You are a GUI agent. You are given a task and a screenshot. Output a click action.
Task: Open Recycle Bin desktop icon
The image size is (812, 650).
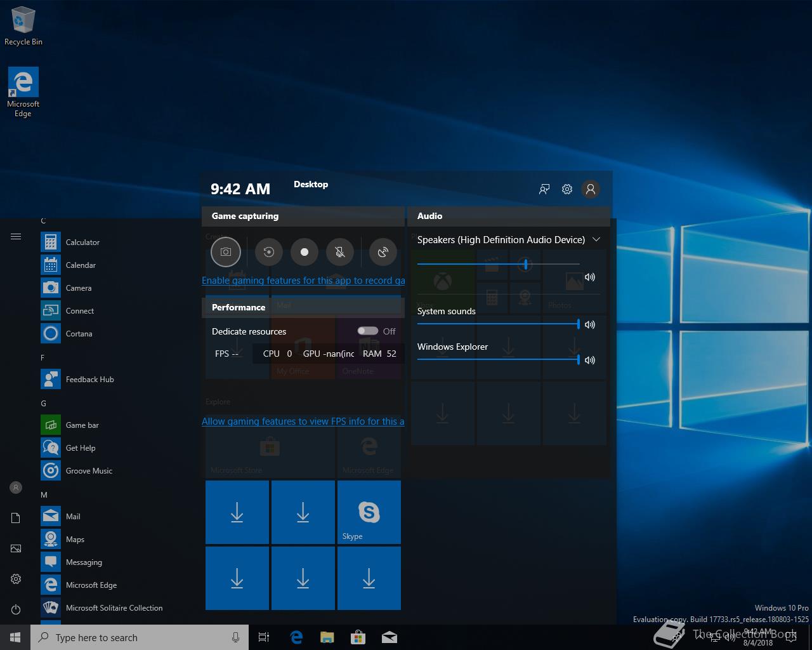[23, 27]
